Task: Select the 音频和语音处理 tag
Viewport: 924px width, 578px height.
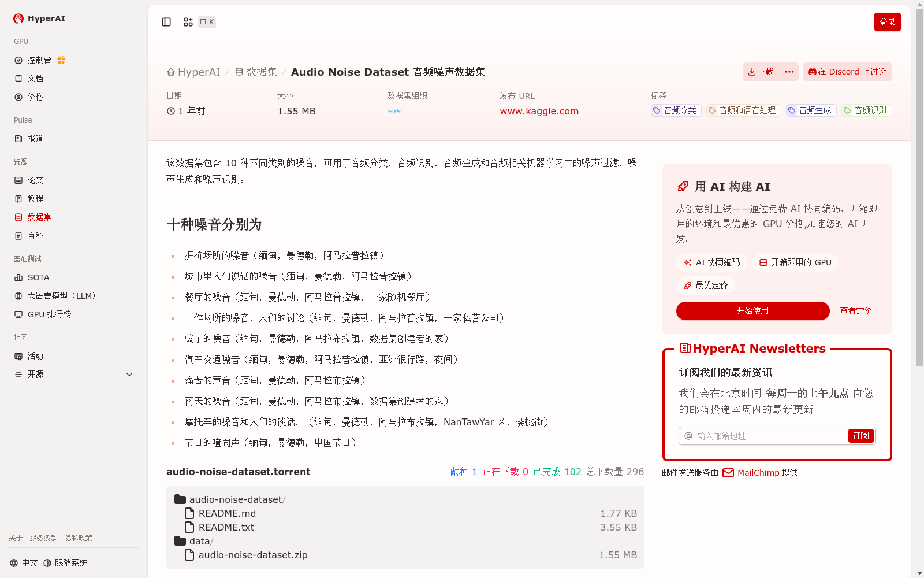Action: point(743,110)
